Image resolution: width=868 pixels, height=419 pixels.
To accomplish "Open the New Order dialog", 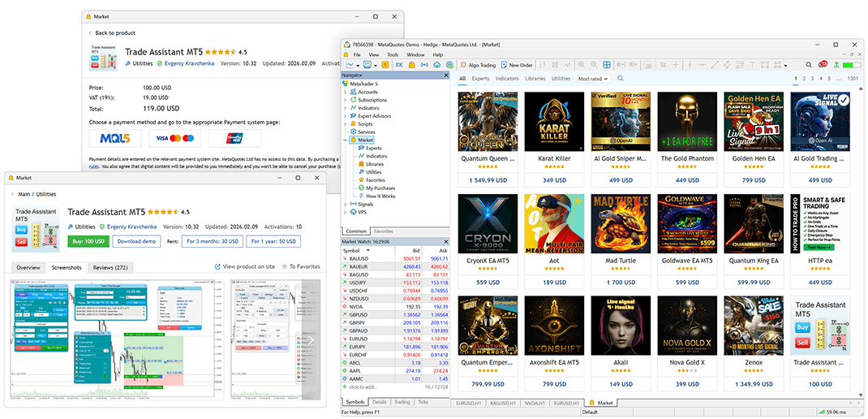I will pos(516,65).
